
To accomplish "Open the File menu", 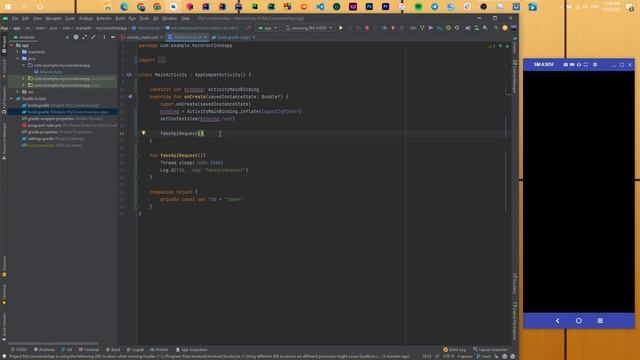I will click(x=15, y=18).
